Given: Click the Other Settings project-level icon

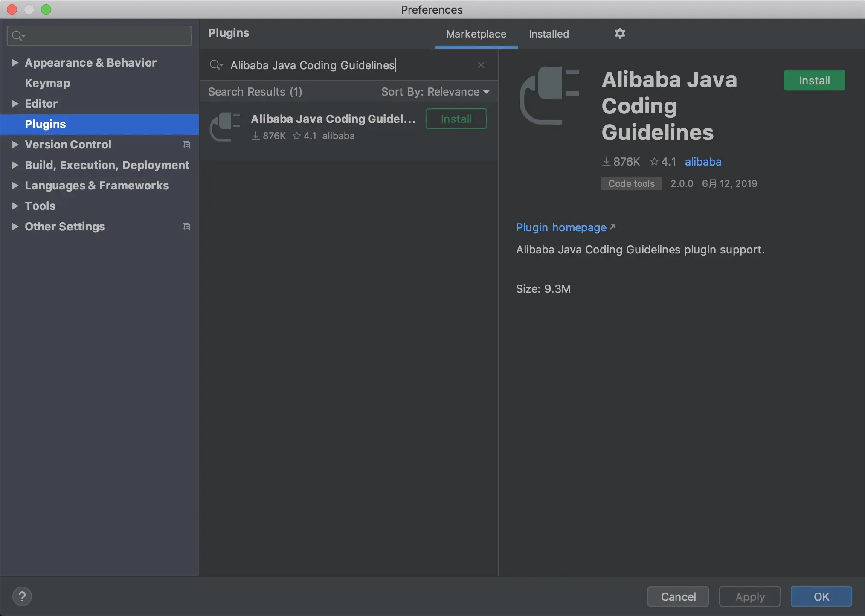Looking at the screenshot, I should 186,227.
